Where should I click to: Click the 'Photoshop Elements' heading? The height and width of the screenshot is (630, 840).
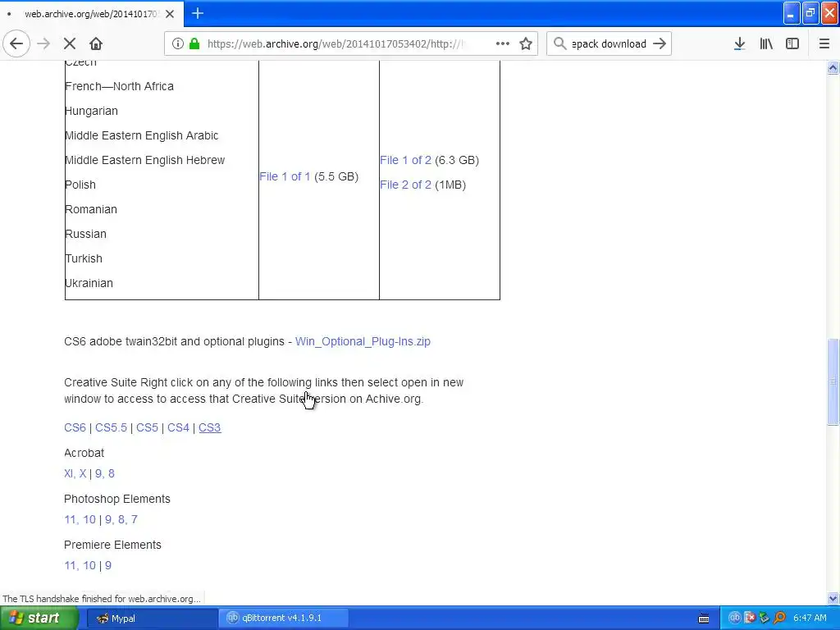point(116,499)
